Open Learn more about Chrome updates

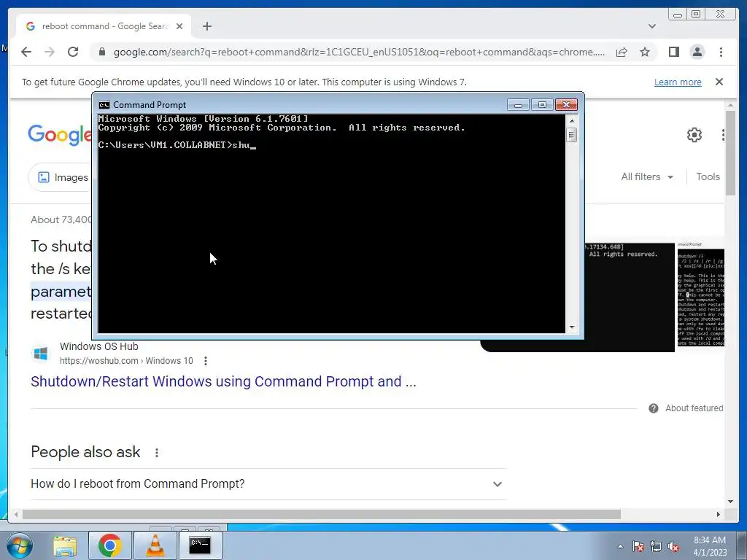coord(678,82)
